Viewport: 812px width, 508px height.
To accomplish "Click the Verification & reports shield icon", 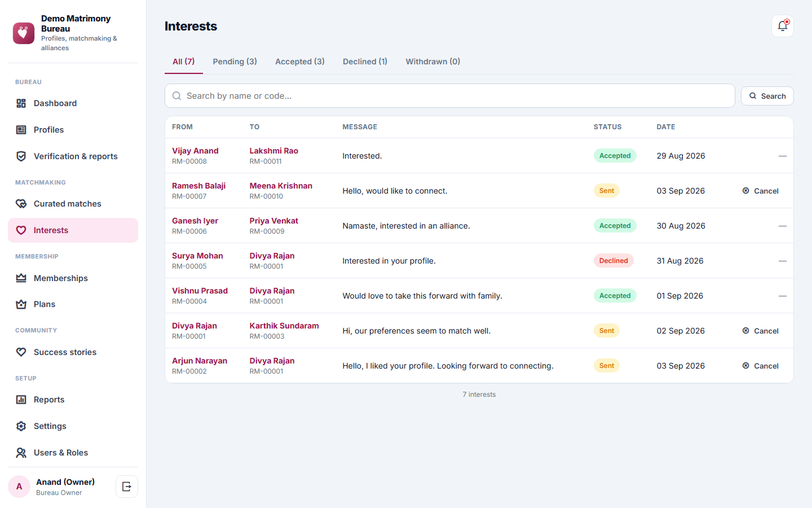I will pyautogui.click(x=21, y=156).
